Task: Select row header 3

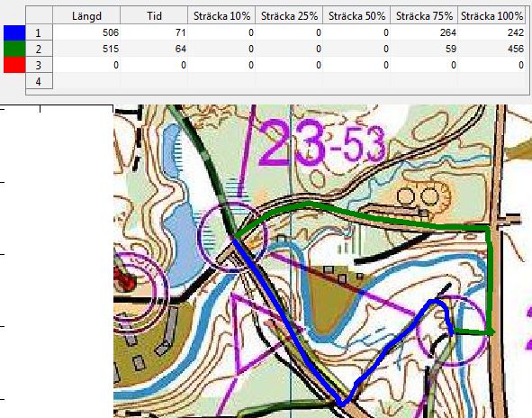Action: pos(39,65)
